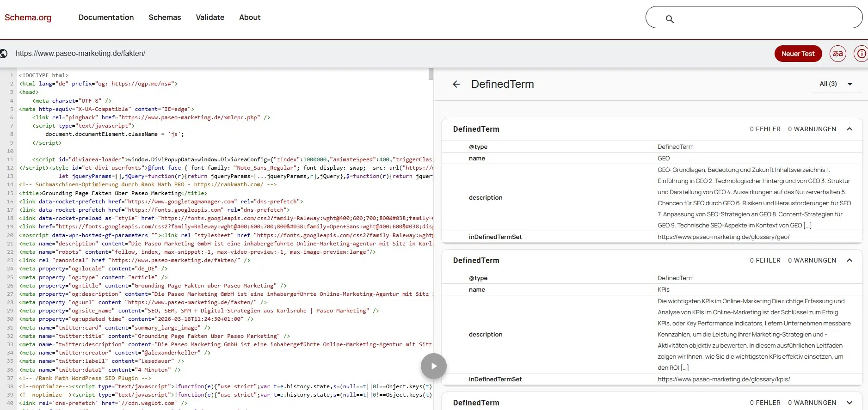Screen dimensions: 868x410
Task: Open the All (3) filter dropdown
Action: click(836, 84)
